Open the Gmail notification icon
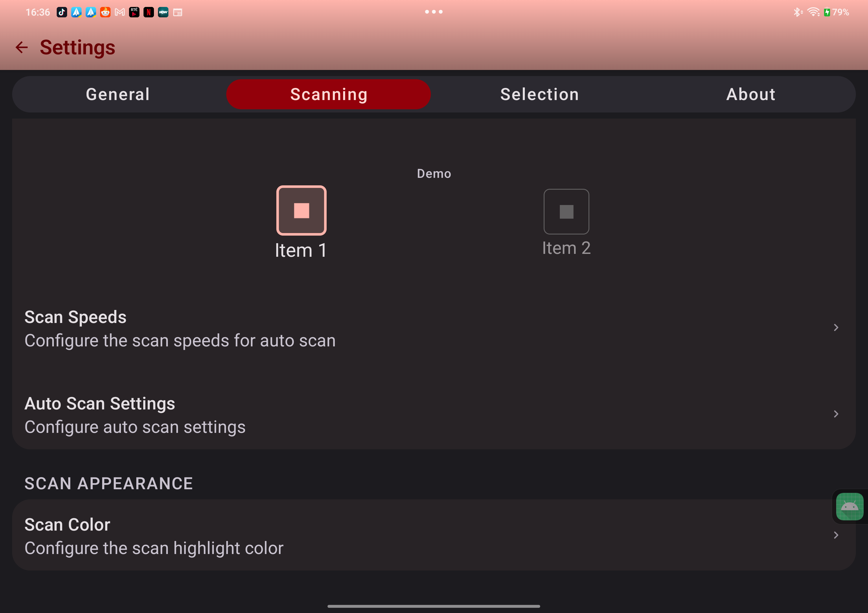The width and height of the screenshot is (868, 613). point(120,12)
